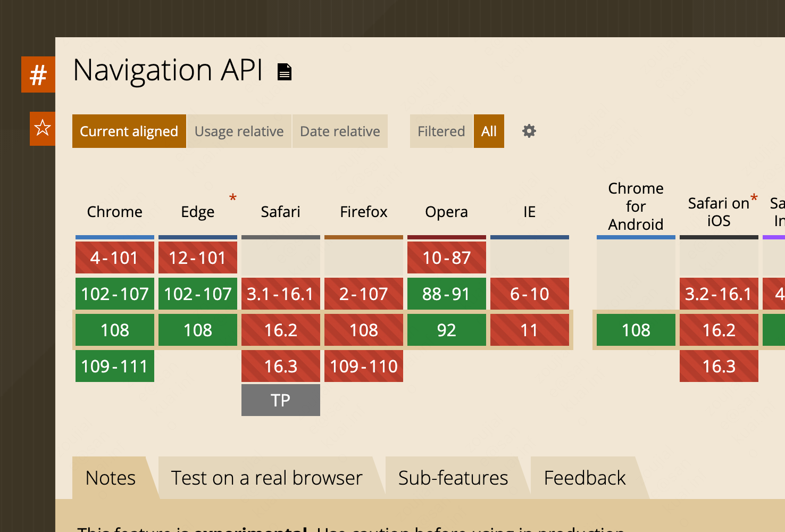The image size is (785, 532).
Task: Open the spec document icon beside title
Action: [x=285, y=71]
